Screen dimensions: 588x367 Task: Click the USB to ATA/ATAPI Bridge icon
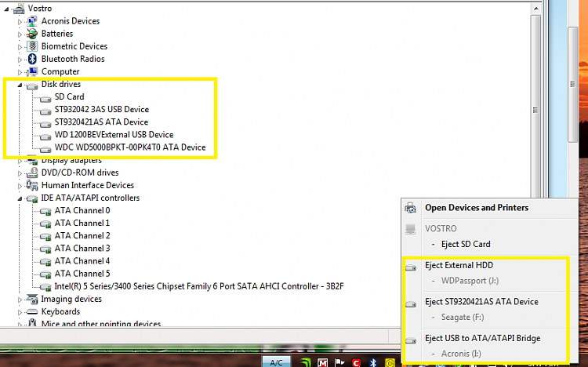point(411,341)
